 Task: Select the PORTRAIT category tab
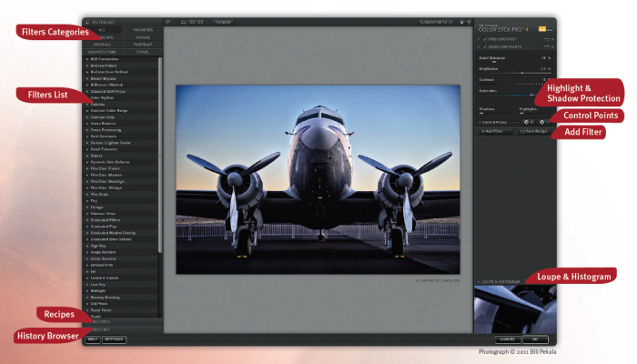[x=143, y=45]
